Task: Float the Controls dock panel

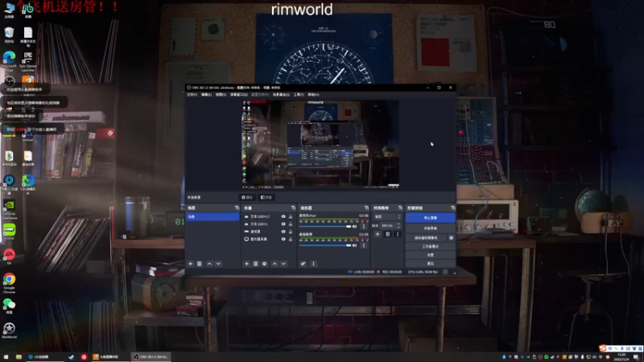Action: 452,208
